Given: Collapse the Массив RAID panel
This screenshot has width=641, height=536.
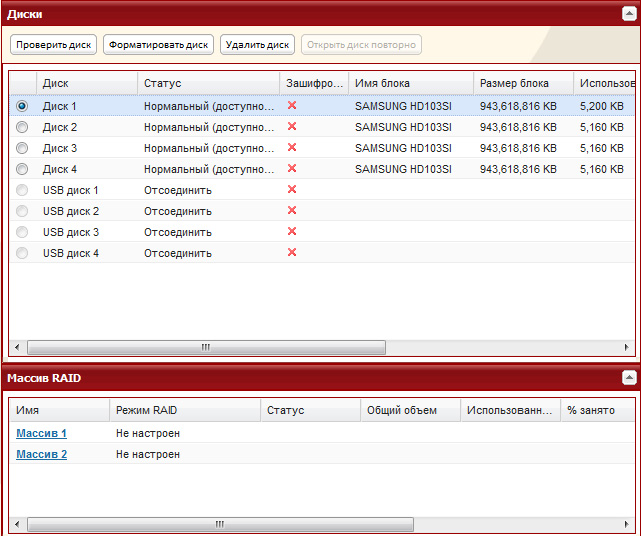Looking at the screenshot, I should [629, 378].
